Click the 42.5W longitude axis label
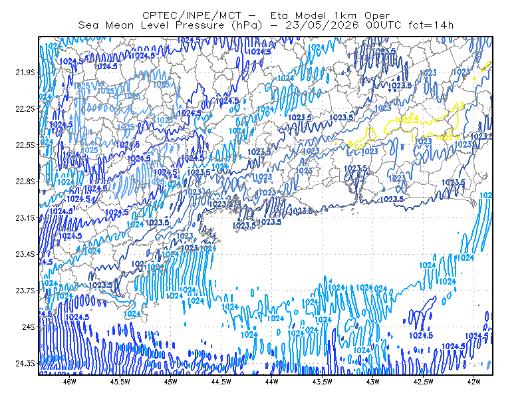 [x=423, y=382]
